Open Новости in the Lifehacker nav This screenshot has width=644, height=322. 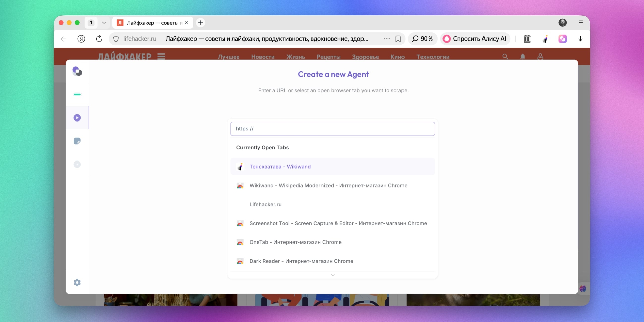pos(263,57)
